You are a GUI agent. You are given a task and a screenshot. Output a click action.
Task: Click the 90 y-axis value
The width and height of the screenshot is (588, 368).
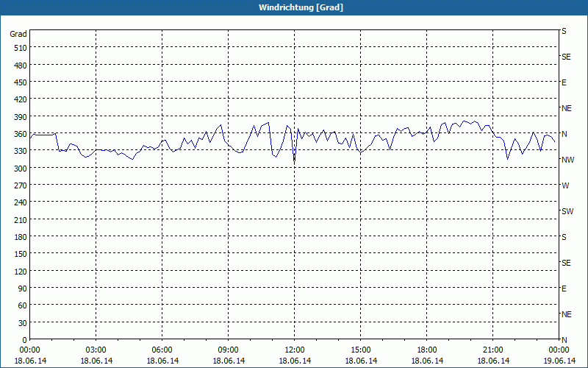pyautogui.click(x=23, y=289)
